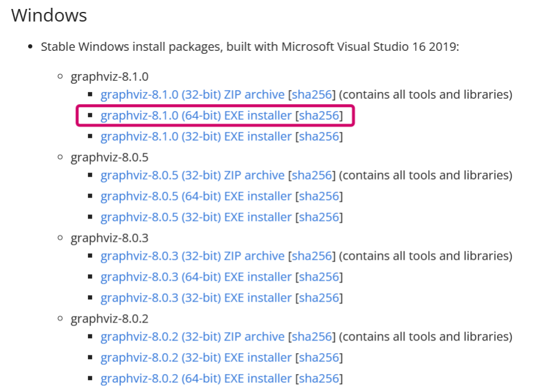The image size is (542, 392).
Task: Click graphviz-8.1.0 (32-bit) EXE installer link
Action: tap(196, 136)
